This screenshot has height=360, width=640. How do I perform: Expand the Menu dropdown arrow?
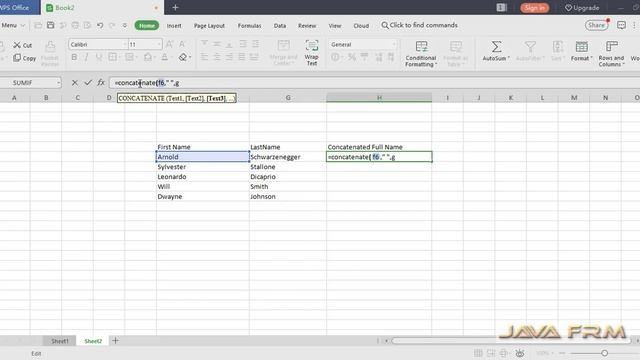click(23, 25)
